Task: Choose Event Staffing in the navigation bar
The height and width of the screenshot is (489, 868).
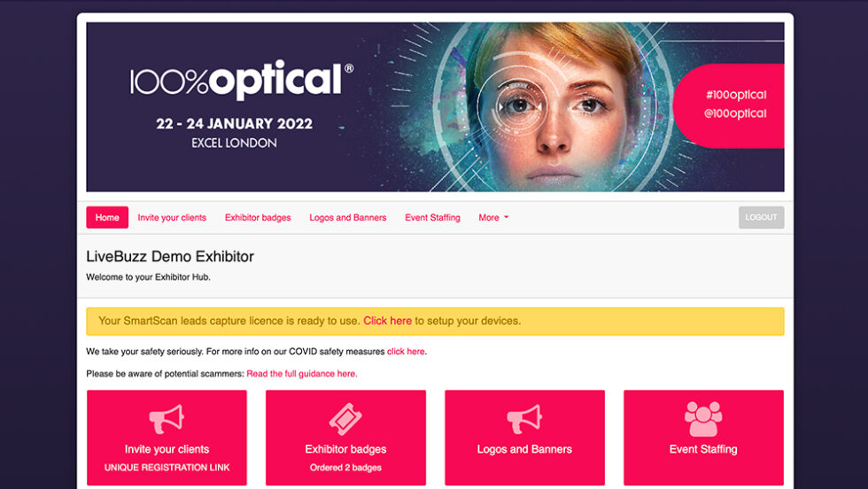Action: [432, 218]
